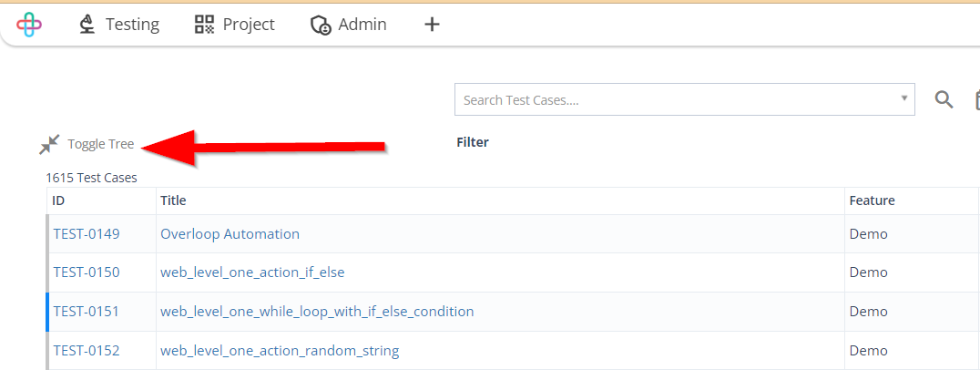Open test case TEST-0149 link
Viewport: 980px width, 370px height.
click(87, 233)
